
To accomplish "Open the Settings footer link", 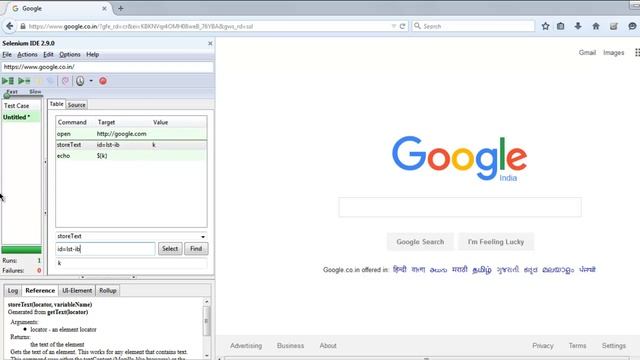I will (613, 346).
